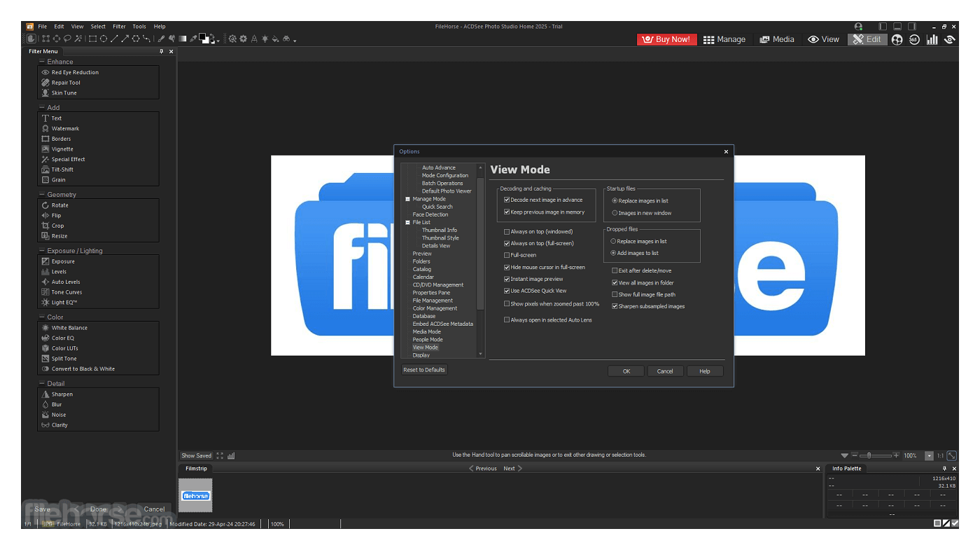Select the Magic Wand selection tool
Viewport: 980px width, 550px height.
78,39
